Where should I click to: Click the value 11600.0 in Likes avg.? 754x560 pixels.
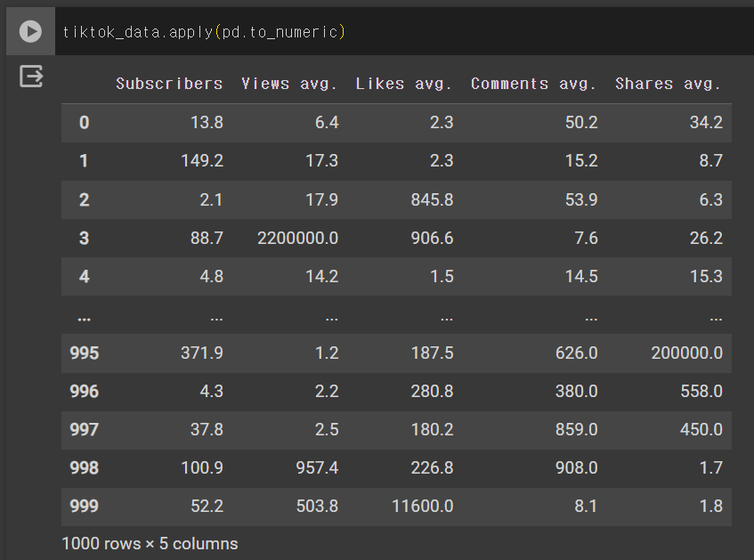pyautogui.click(x=422, y=506)
